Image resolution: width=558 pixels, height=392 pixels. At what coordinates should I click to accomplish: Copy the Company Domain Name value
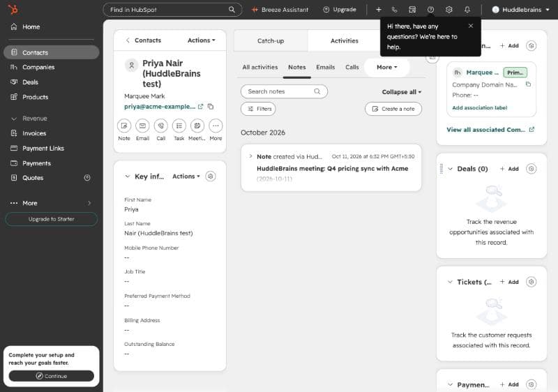click(x=528, y=84)
